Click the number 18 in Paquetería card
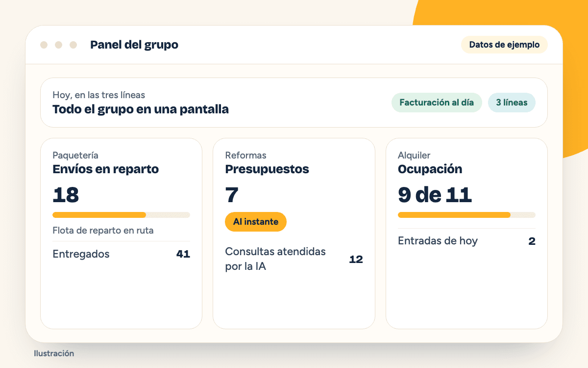Screen dimensions: 588x368 click(x=66, y=195)
